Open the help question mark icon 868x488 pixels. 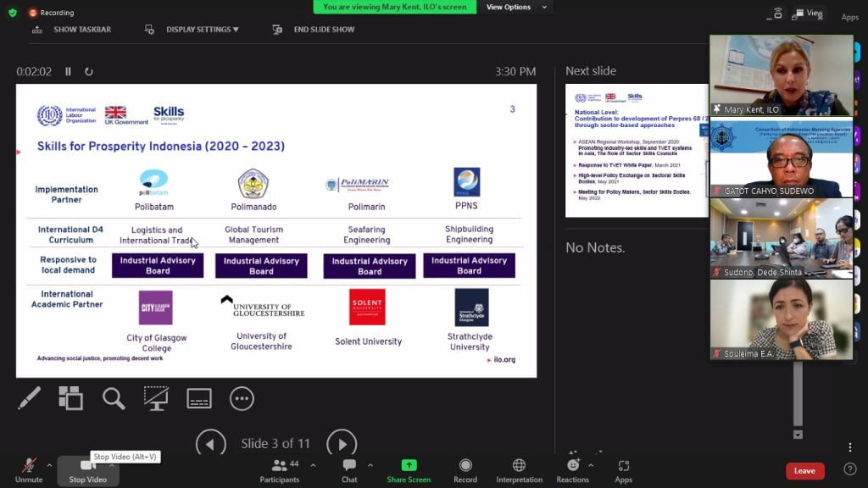click(x=850, y=469)
